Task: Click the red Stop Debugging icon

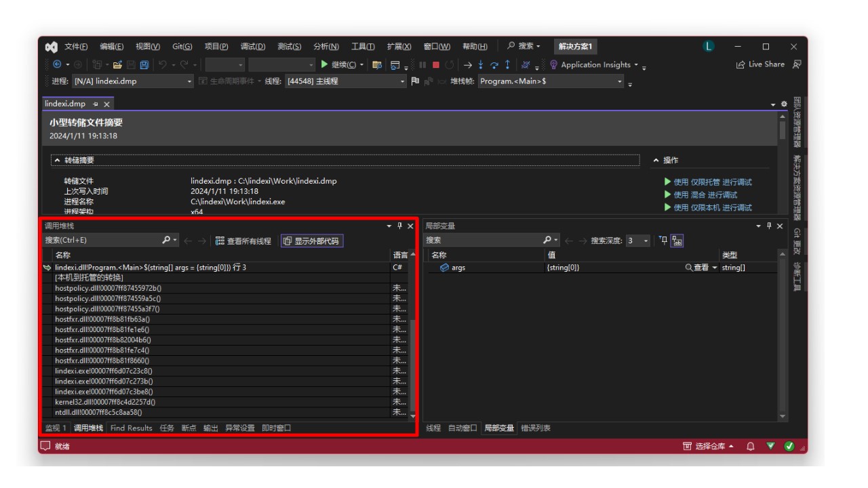Action: 436,65
